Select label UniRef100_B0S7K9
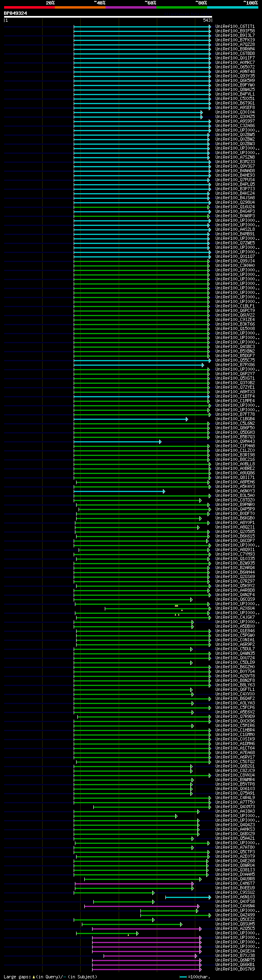 235,969
